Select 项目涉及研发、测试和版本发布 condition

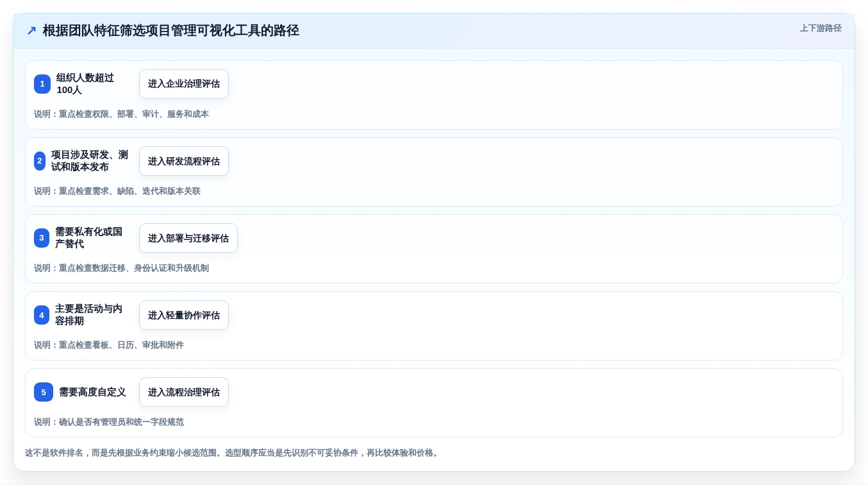point(90,161)
